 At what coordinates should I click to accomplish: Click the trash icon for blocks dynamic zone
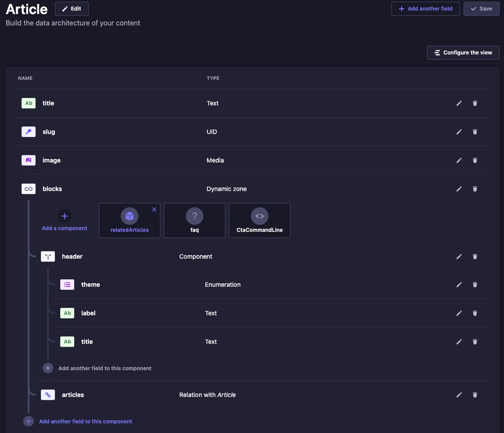click(x=475, y=189)
